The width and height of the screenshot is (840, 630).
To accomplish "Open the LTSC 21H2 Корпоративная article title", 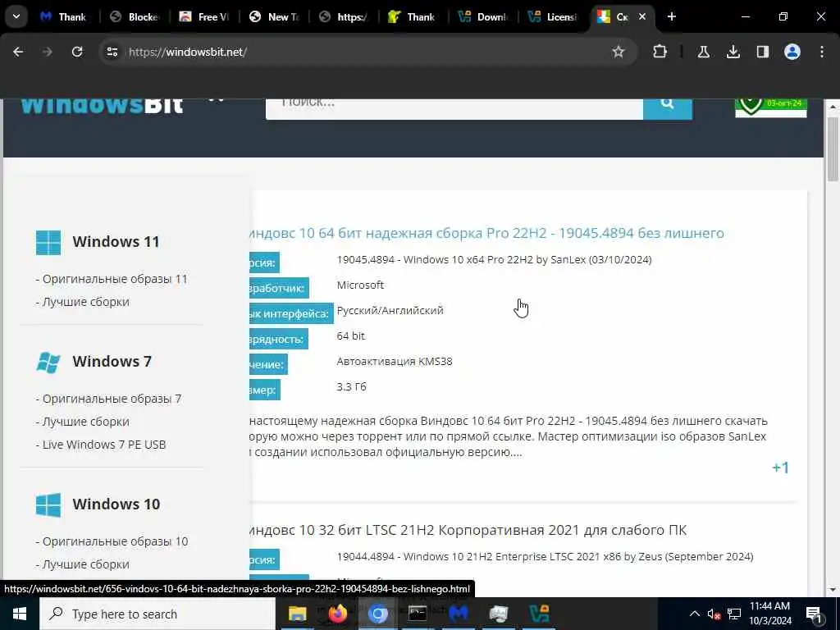I will (x=468, y=530).
